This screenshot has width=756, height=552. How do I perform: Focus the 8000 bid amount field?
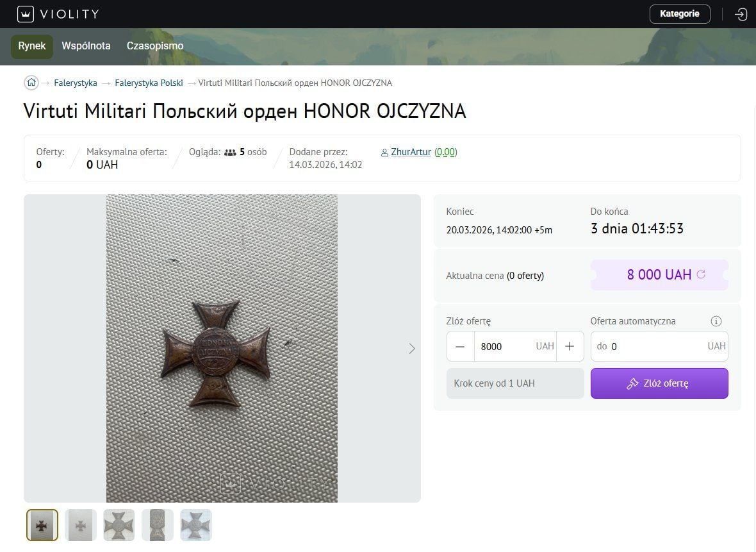click(515, 346)
